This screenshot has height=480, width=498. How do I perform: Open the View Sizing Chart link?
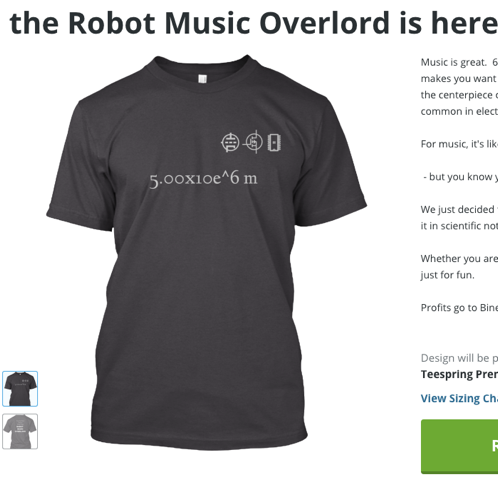click(459, 398)
